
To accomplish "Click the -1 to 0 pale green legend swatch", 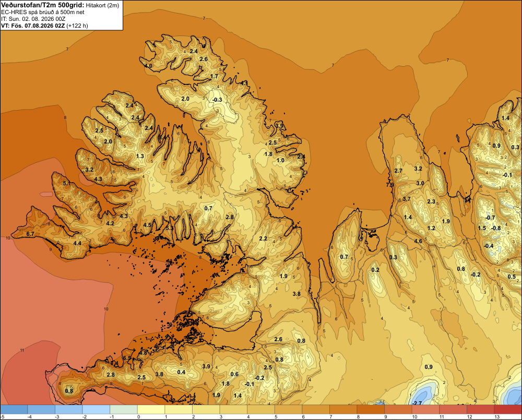I will [x=124, y=410].
